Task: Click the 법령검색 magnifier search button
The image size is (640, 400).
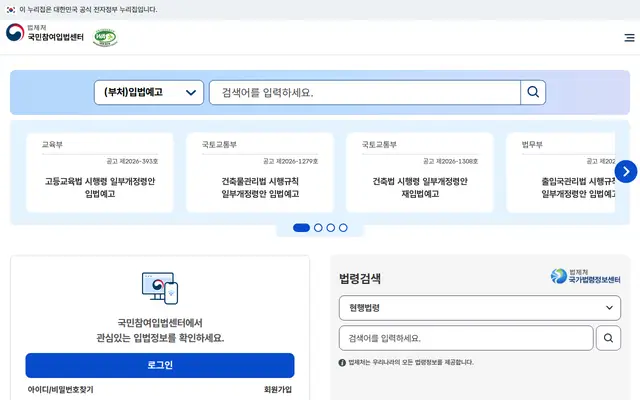Action: [608, 338]
